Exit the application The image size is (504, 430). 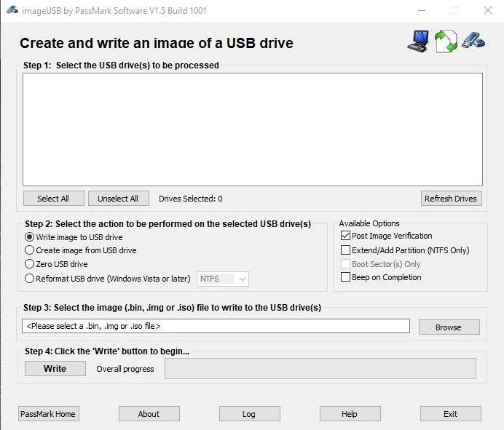pos(451,413)
